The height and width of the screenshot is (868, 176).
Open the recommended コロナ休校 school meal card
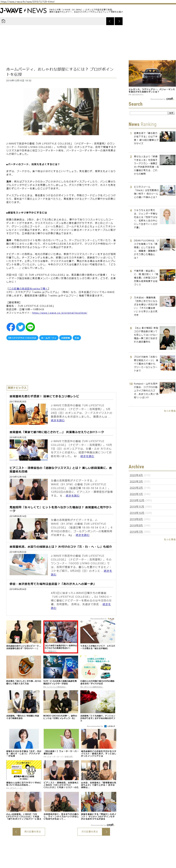click(61, 637)
